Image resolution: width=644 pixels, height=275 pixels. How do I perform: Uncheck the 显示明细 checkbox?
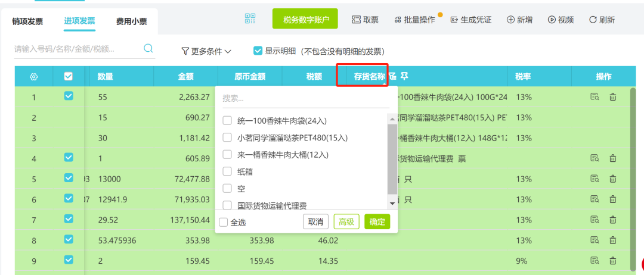coord(258,51)
